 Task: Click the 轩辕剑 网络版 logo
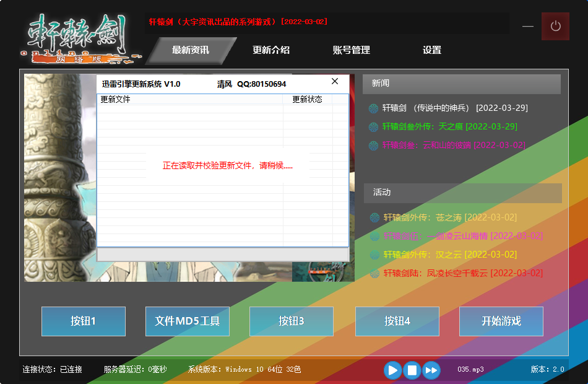click(x=80, y=39)
